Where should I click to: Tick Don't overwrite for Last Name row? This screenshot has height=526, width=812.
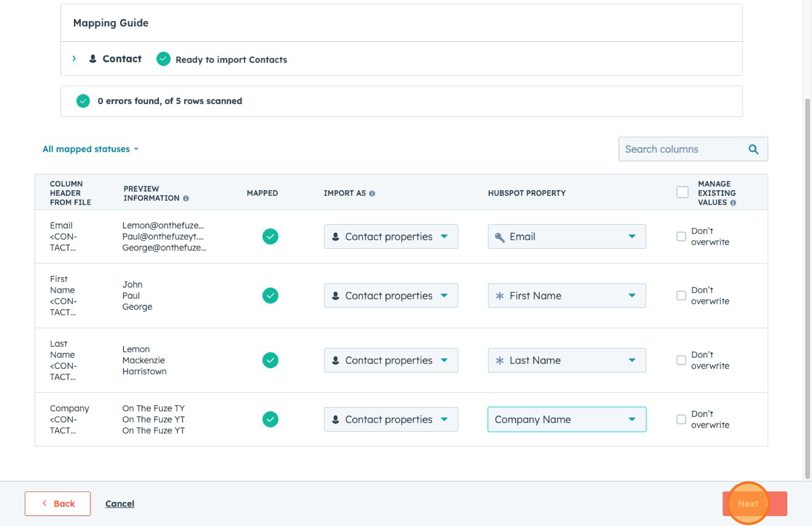pyautogui.click(x=681, y=360)
